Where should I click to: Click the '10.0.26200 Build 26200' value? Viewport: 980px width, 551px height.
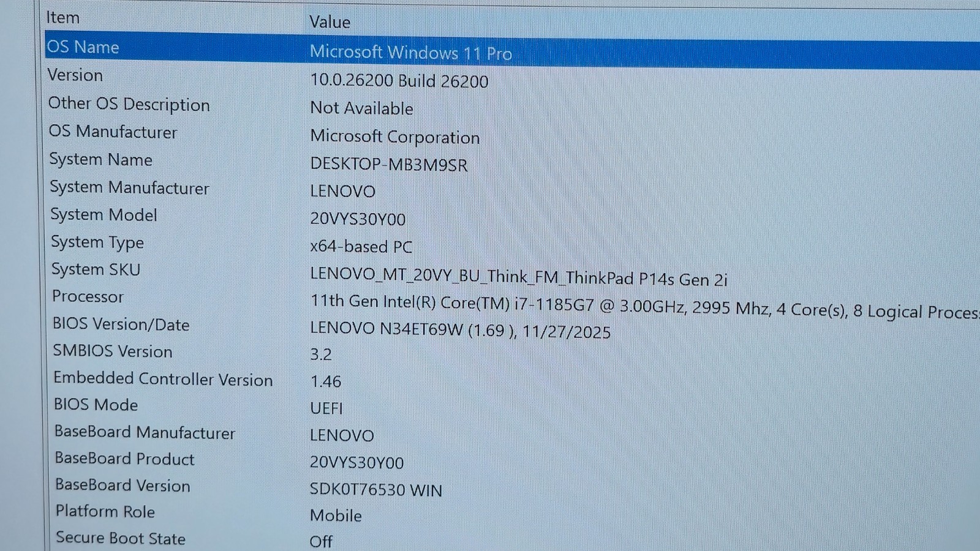[399, 81]
